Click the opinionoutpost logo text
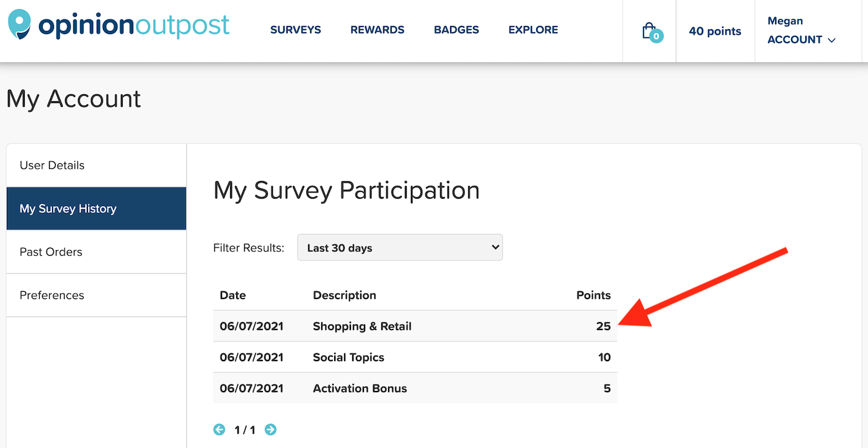This screenshot has height=448, width=868. (133, 26)
